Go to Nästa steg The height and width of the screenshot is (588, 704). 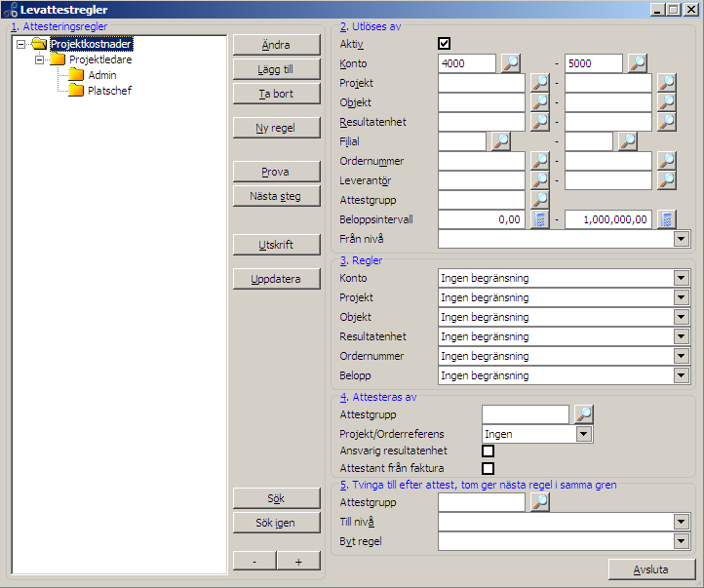pyautogui.click(x=277, y=196)
